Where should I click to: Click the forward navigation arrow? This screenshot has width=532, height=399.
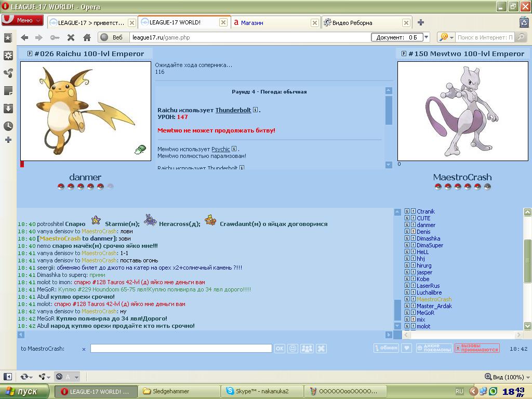coord(39,37)
